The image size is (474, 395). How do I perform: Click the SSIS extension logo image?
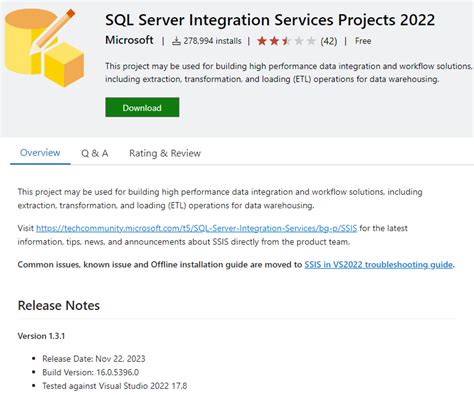tap(44, 48)
